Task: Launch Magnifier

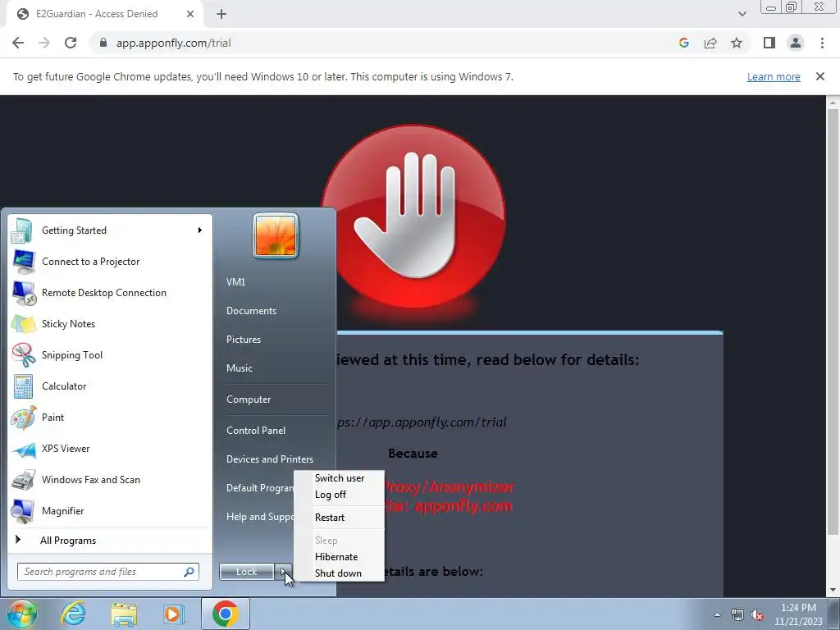Action: pyautogui.click(x=110, y=510)
